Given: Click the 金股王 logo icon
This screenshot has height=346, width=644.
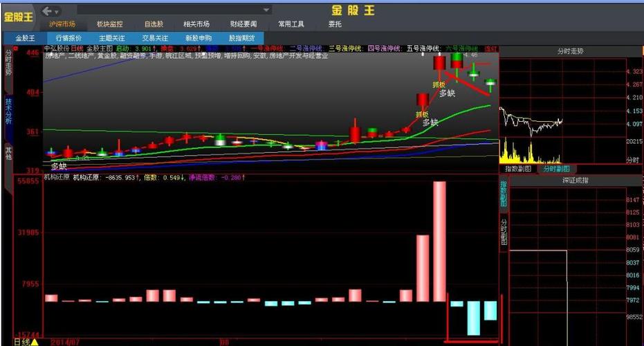Looking at the screenshot, I should click(x=18, y=17).
